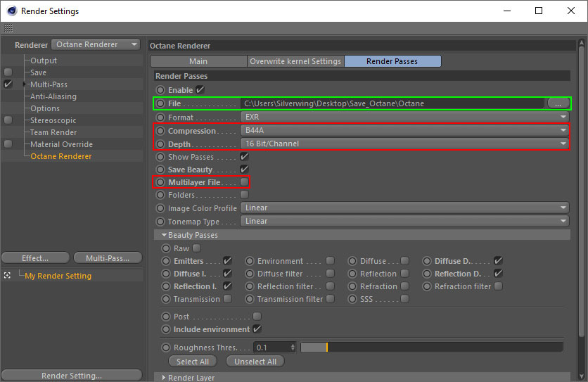The height and width of the screenshot is (382, 588).
Task: Uncheck the Show Passes checkbox
Action: pos(244,156)
